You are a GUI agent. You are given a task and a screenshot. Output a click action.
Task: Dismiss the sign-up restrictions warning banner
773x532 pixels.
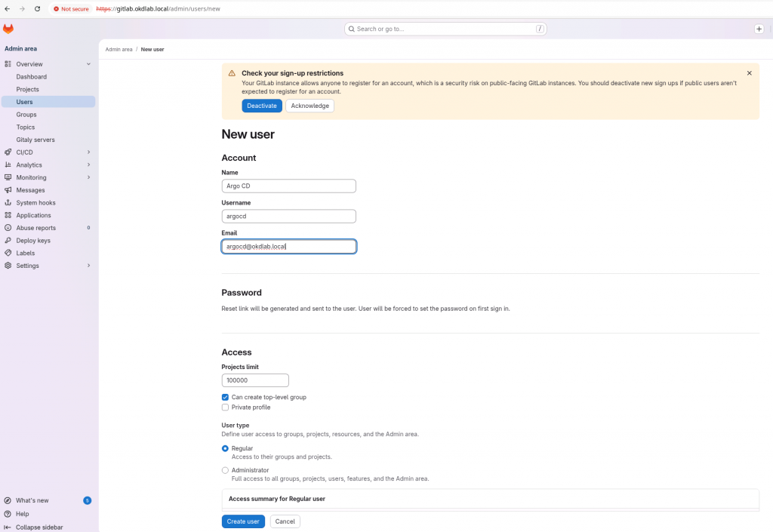point(749,73)
